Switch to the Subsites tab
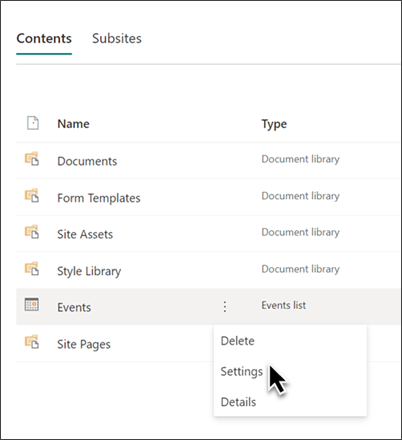The height and width of the screenshot is (440, 402). [x=117, y=38]
